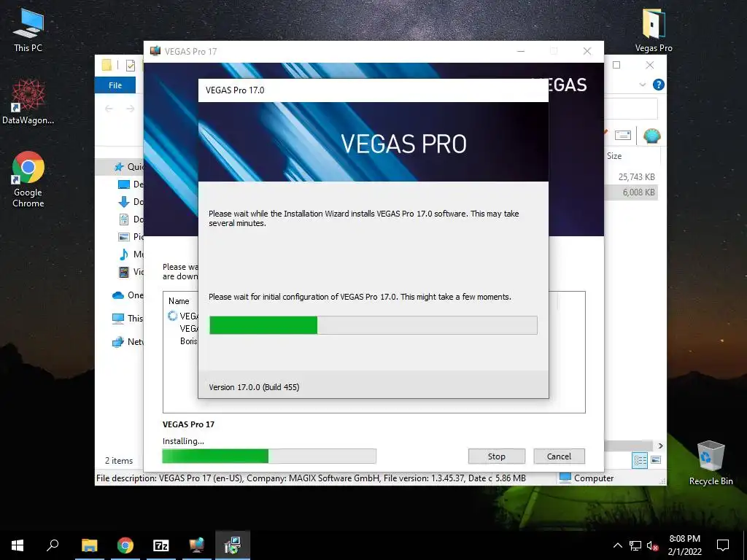Click the Explorer ribbon shell icon

coord(651,136)
